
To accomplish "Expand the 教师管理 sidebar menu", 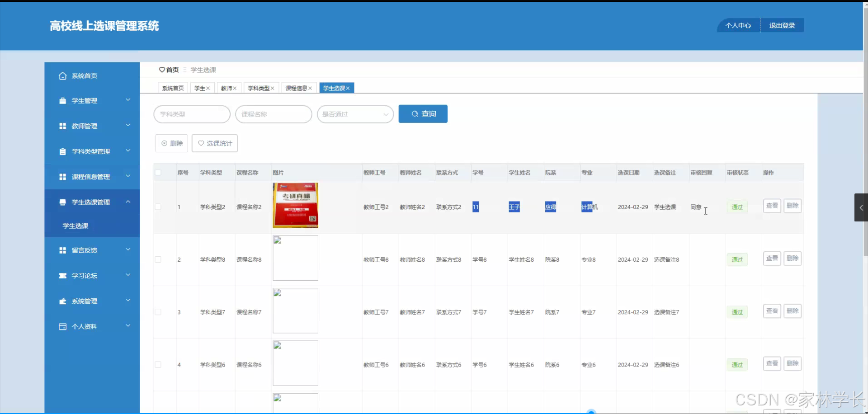I will point(128,125).
